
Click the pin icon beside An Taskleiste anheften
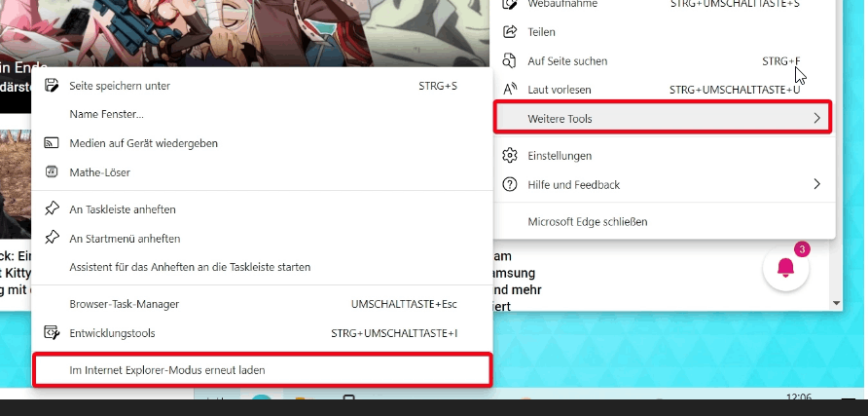(52, 208)
